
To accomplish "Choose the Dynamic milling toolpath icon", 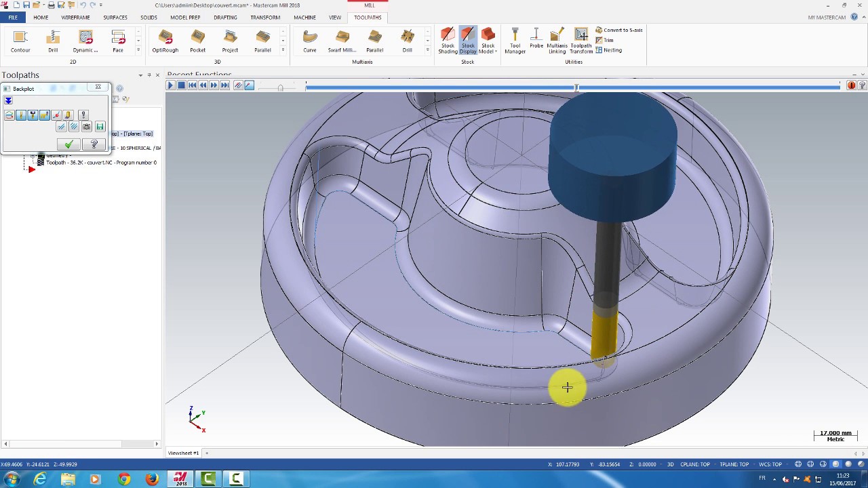I will [85, 41].
